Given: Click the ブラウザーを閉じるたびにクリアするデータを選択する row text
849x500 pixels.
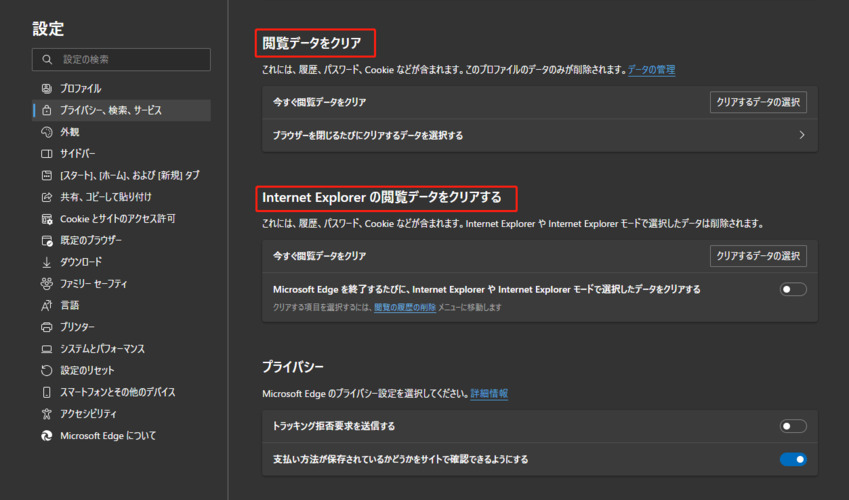Looking at the screenshot, I should coord(368,135).
